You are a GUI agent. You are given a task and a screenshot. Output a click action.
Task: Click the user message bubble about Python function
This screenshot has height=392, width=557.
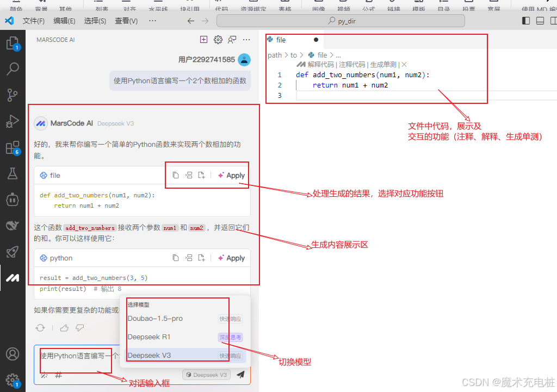(180, 81)
